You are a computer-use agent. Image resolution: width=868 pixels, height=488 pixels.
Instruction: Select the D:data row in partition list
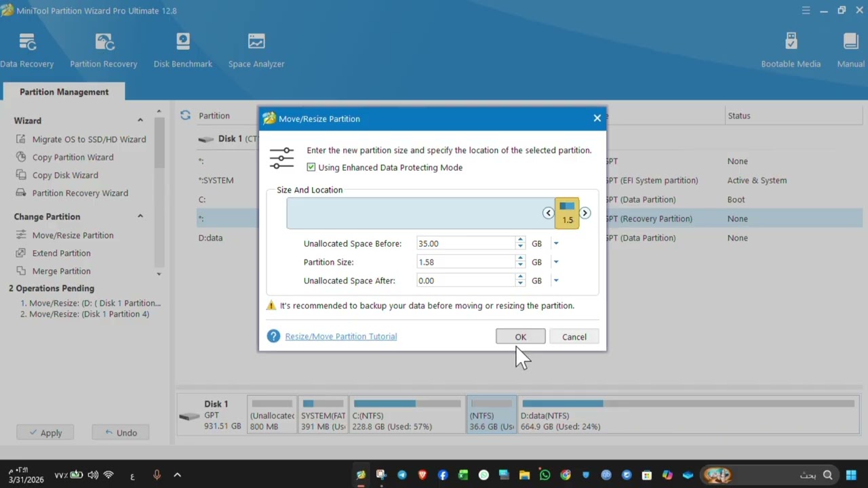point(529,238)
